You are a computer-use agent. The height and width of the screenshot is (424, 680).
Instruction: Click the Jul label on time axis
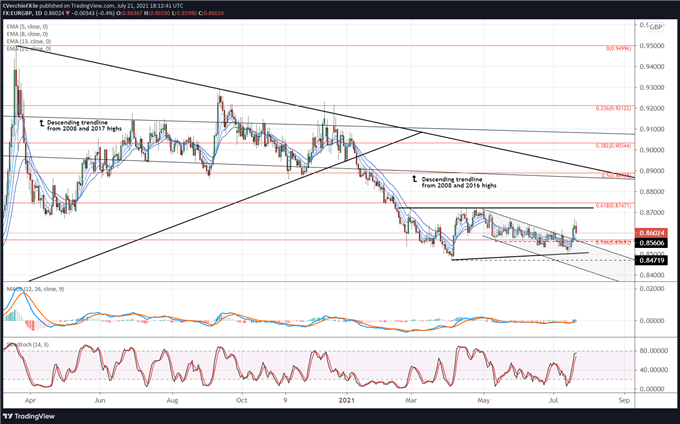553,400
